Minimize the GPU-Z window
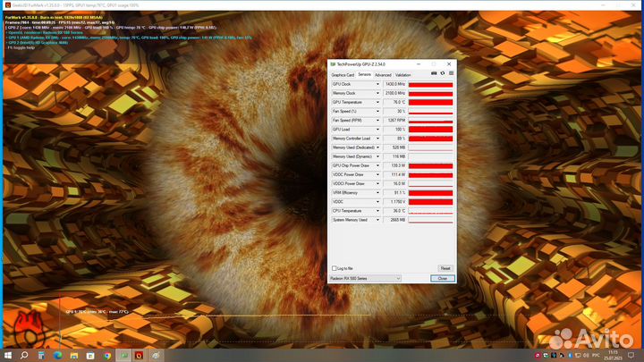 pyautogui.click(x=418, y=64)
